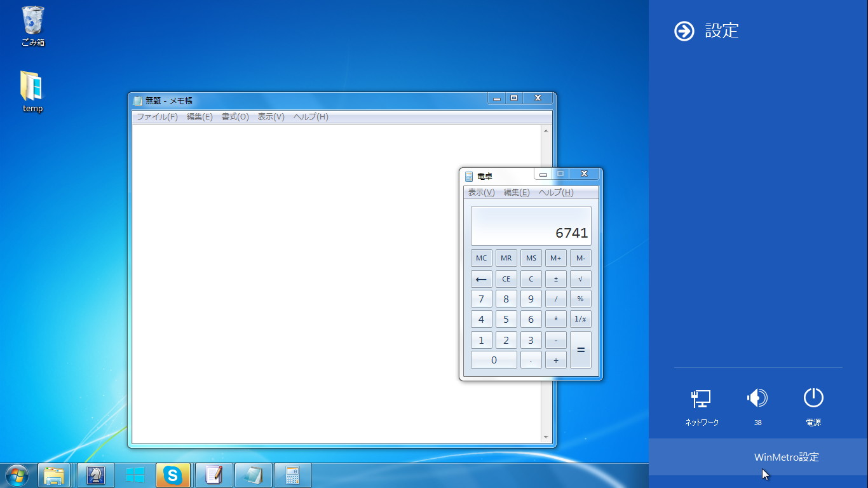
Task: Open Calculator's ヘルプ(H) menu
Action: pyautogui.click(x=556, y=193)
